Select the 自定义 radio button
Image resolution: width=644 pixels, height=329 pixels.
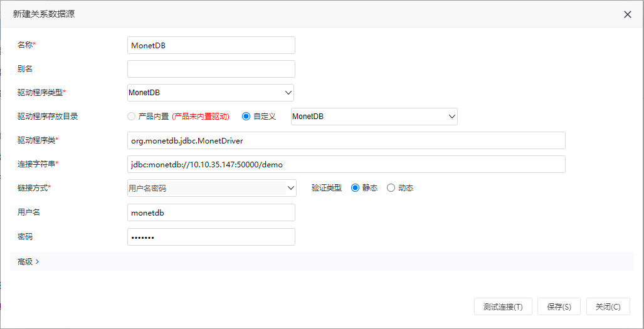(x=246, y=117)
